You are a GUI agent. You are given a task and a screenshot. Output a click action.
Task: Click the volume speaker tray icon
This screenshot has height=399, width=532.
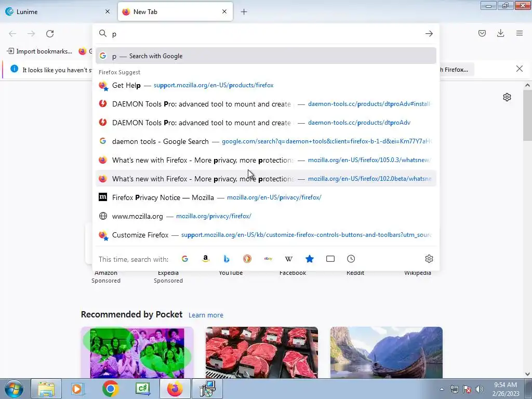480,389
